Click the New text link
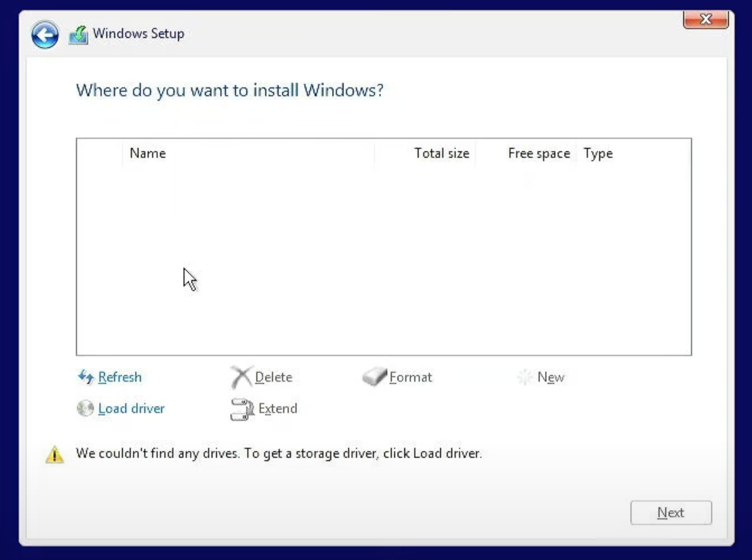 click(x=551, y=377)
